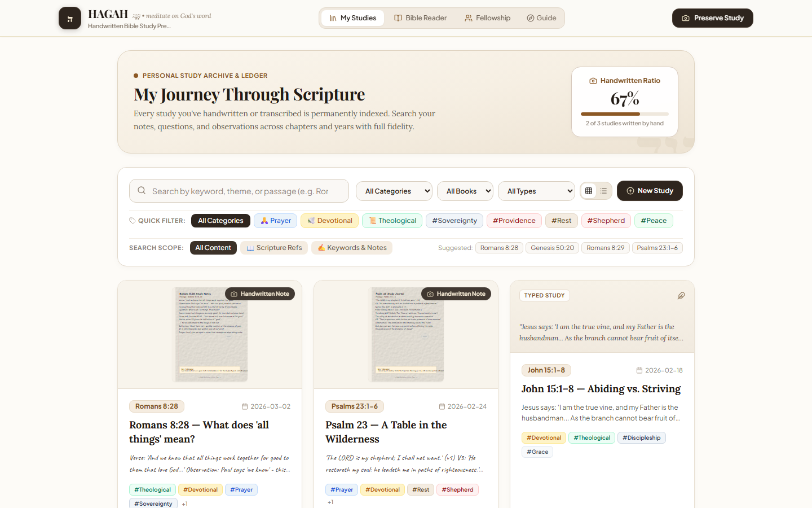Click calendar icon next to 2026-02-18
This screenshot has height=508, width=812.
(639, 370)
